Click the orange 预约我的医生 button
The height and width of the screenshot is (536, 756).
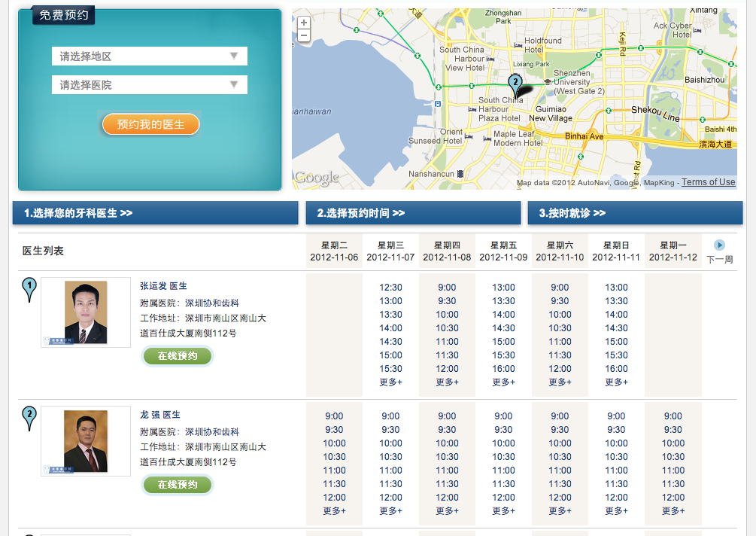coord(151,124)
